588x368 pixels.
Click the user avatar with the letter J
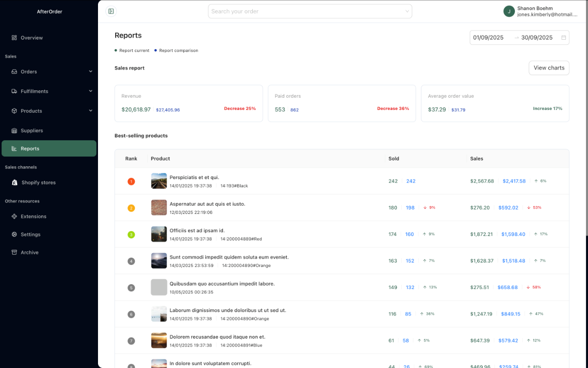pos(509,11)
